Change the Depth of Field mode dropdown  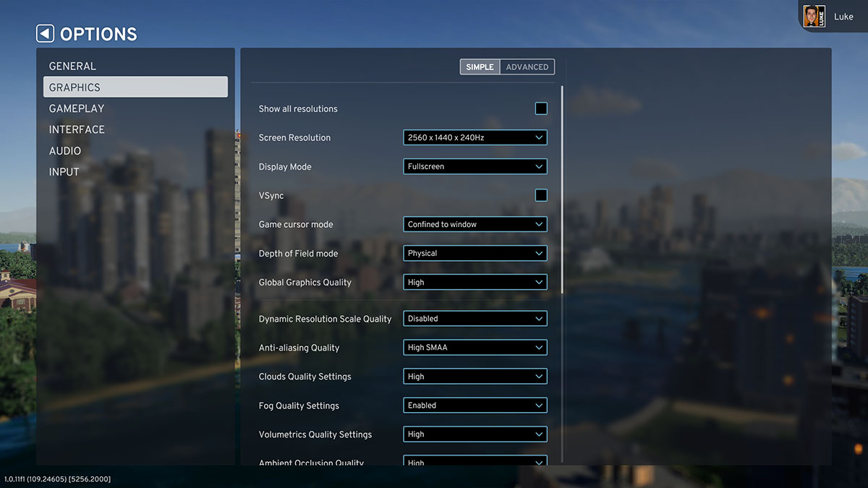click(x=475, y=253)
